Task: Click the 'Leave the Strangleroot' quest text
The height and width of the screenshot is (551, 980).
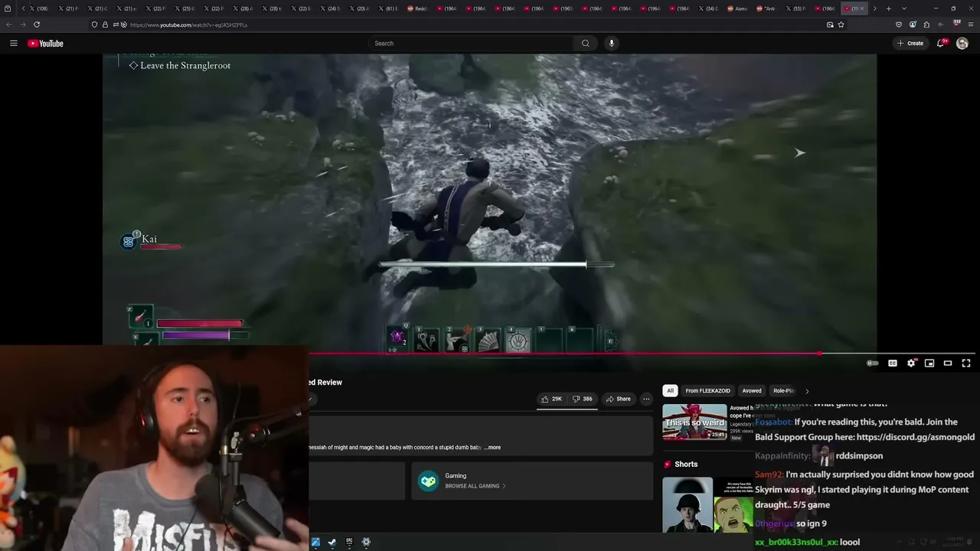Action: coord(185,66)
